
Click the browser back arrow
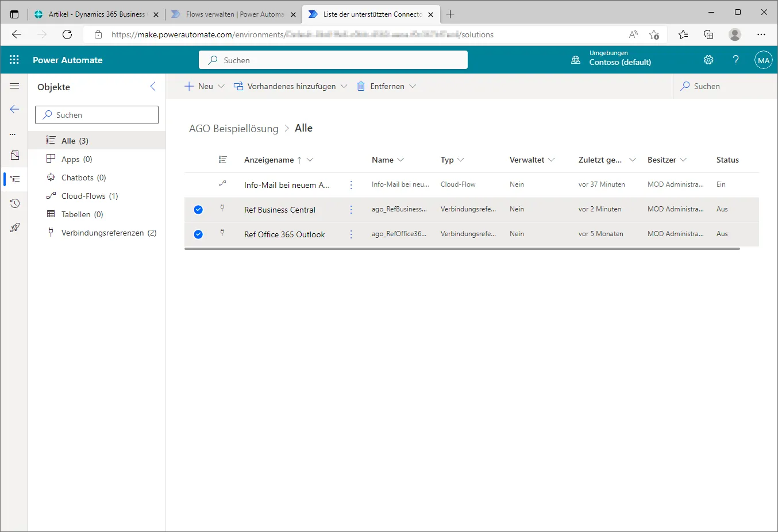tap(17, 34)
